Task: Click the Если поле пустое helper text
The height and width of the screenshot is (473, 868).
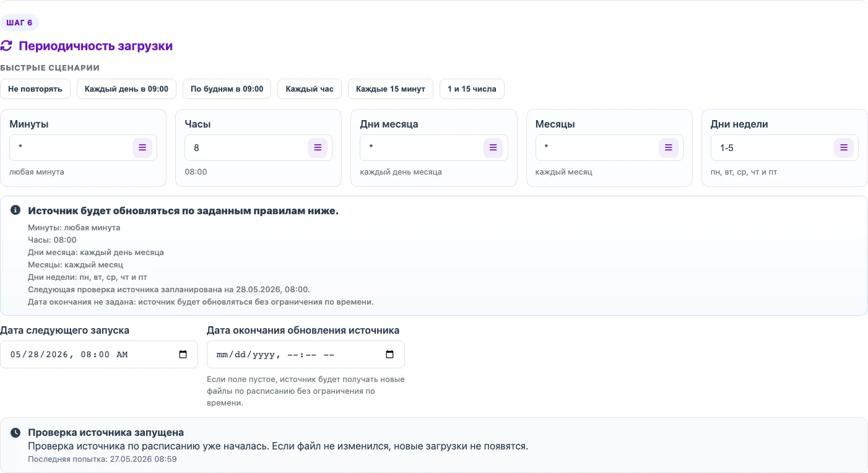Action: tap(306, 391)
